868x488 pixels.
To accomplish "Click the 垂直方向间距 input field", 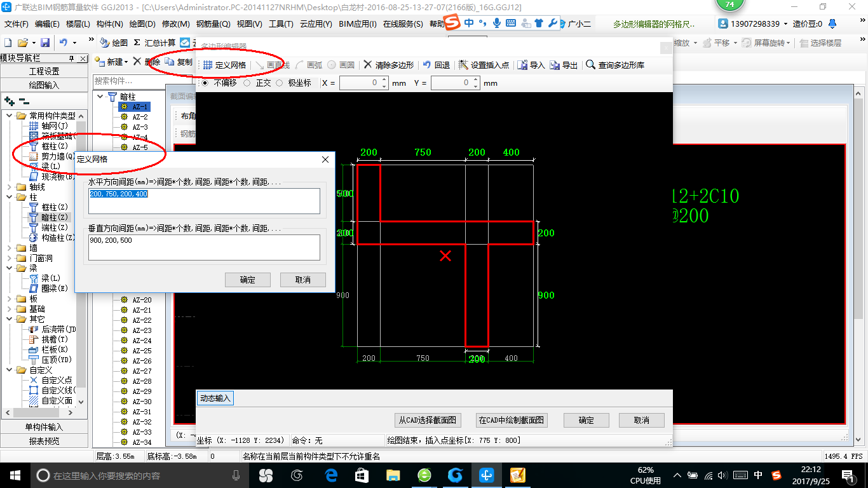I will (204, 247).
